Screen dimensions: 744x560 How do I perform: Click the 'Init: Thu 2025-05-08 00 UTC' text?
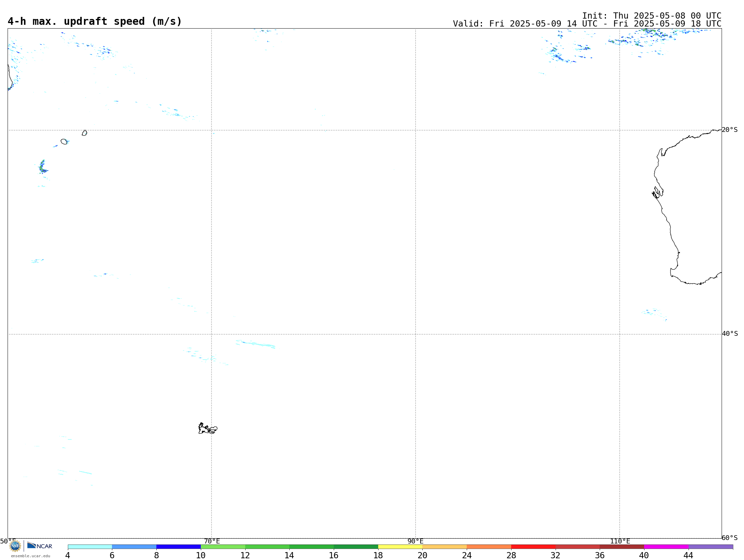pyautogui.click(x=652, y=16)
